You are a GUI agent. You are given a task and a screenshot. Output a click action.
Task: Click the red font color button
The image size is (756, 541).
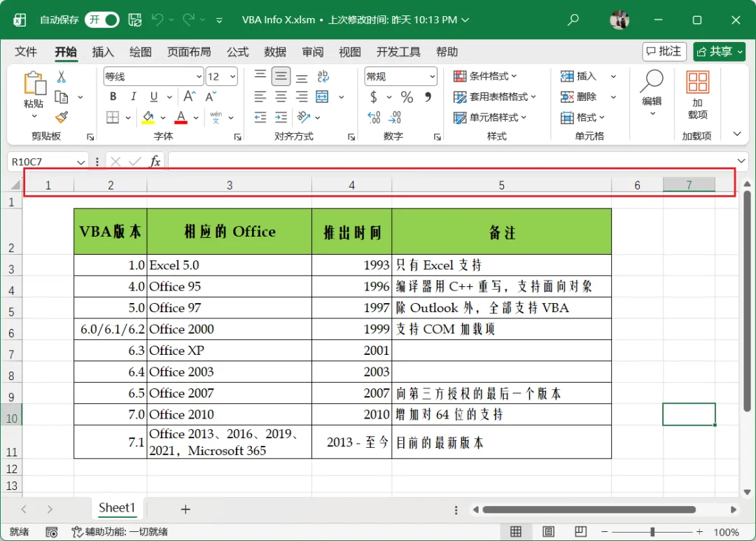(x=181, y=117)
